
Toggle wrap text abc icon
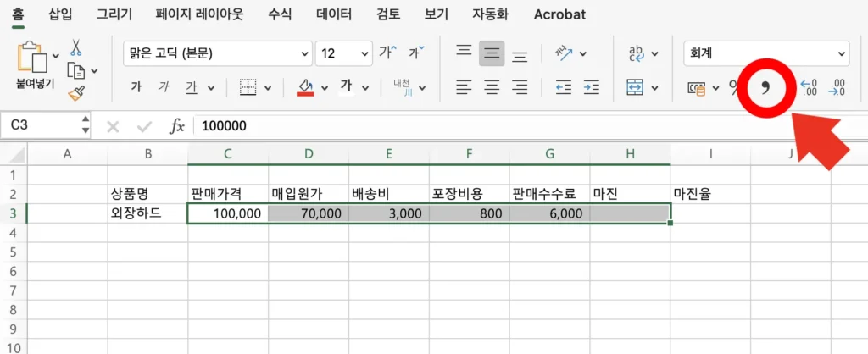click(x=637, y=53)
